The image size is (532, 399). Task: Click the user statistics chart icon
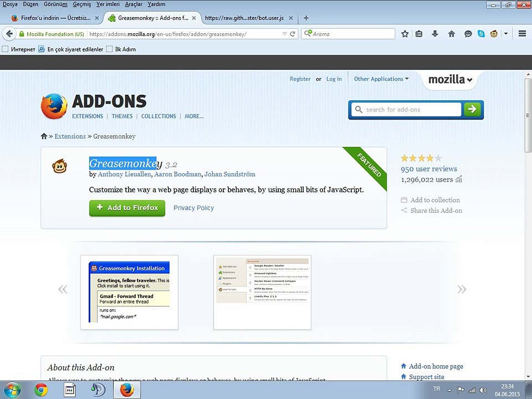(459, 179)
